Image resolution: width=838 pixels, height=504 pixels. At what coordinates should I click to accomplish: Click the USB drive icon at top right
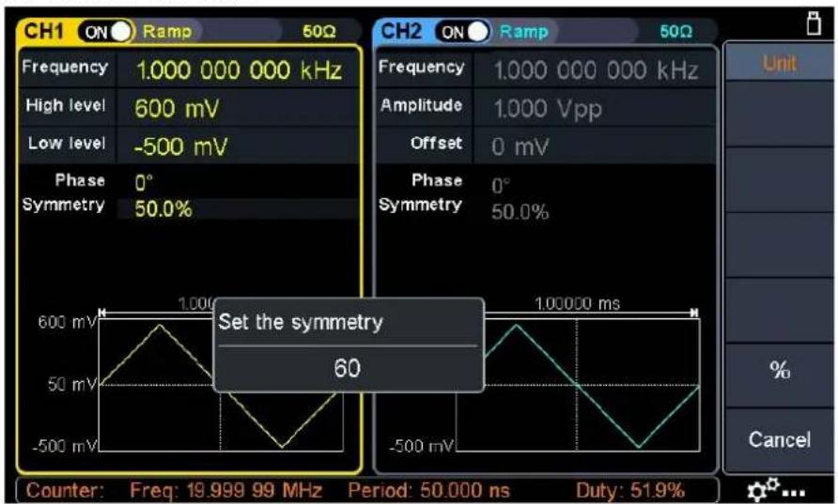tap(813, 23)
